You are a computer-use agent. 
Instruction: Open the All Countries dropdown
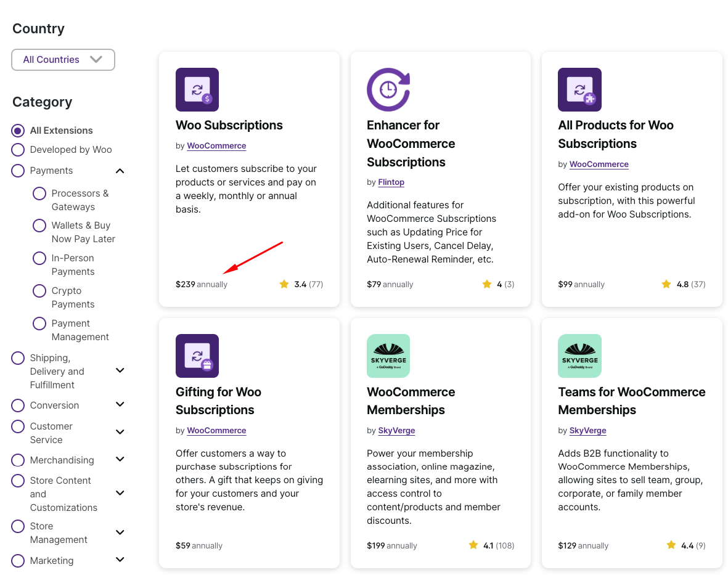pyautogui.click(x=63, y=60)
